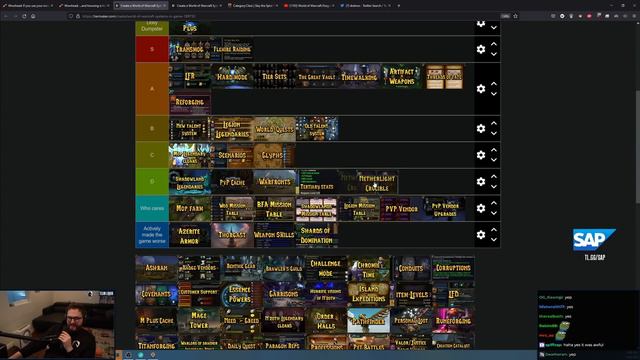
Task: Move the C tier row down
Action: (494, 160)
